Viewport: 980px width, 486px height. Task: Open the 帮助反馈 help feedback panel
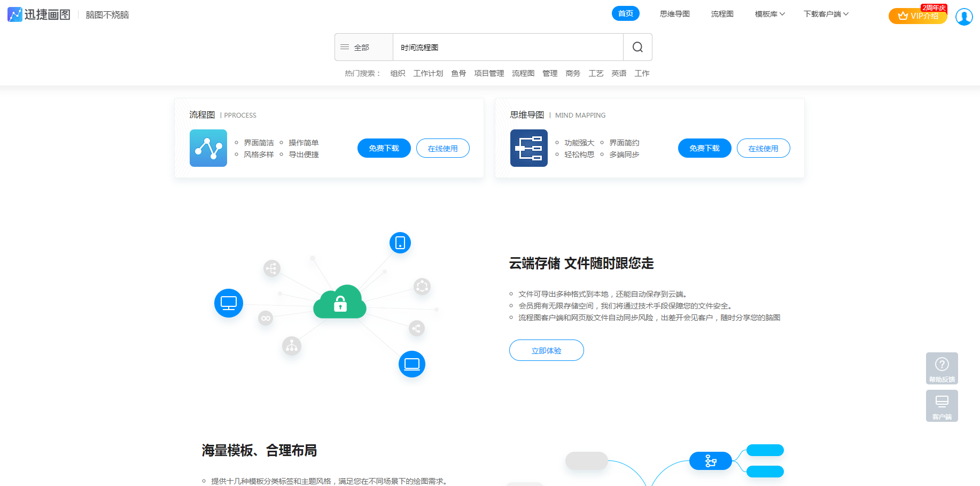coord(942,368)
